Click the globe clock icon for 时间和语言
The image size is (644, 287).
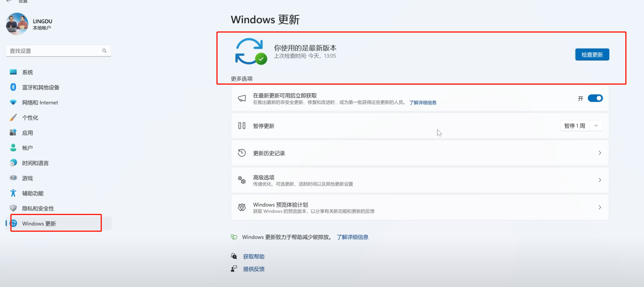pyautogui.click(x=13, y=163)
